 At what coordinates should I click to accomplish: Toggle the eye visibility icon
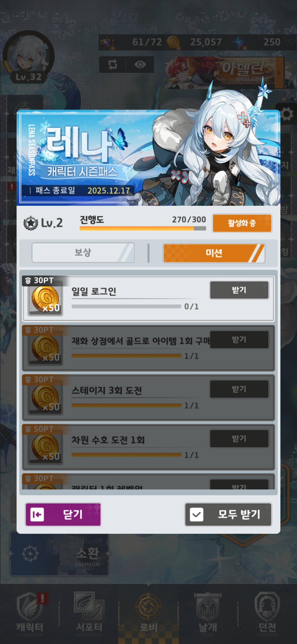click(x=140, y=64)
